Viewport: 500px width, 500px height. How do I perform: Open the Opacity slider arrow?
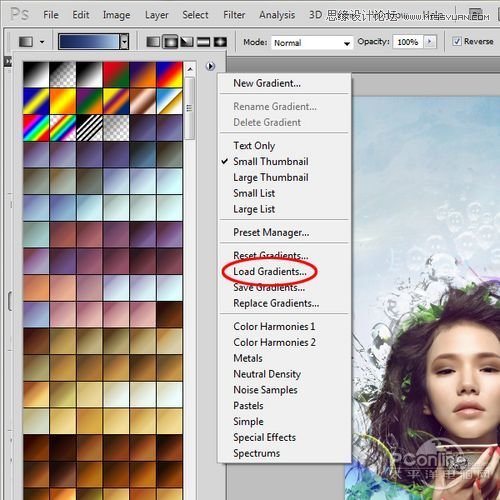pos(429,42)
